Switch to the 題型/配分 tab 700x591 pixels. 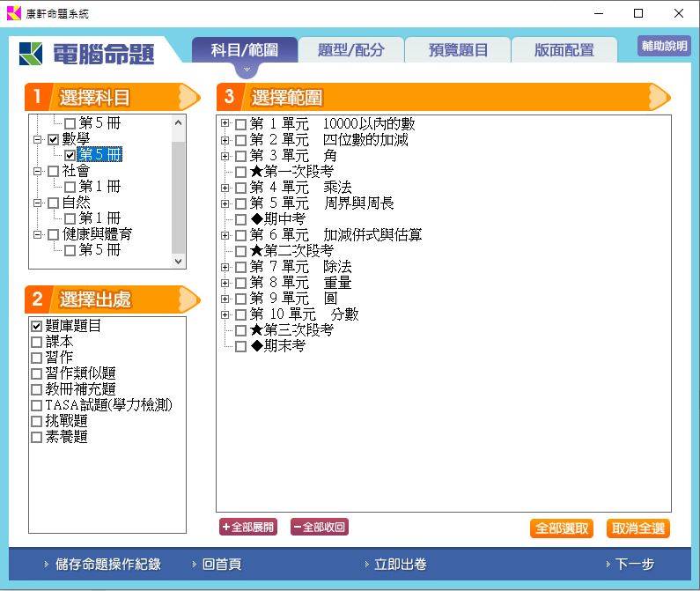coord(351,50)
